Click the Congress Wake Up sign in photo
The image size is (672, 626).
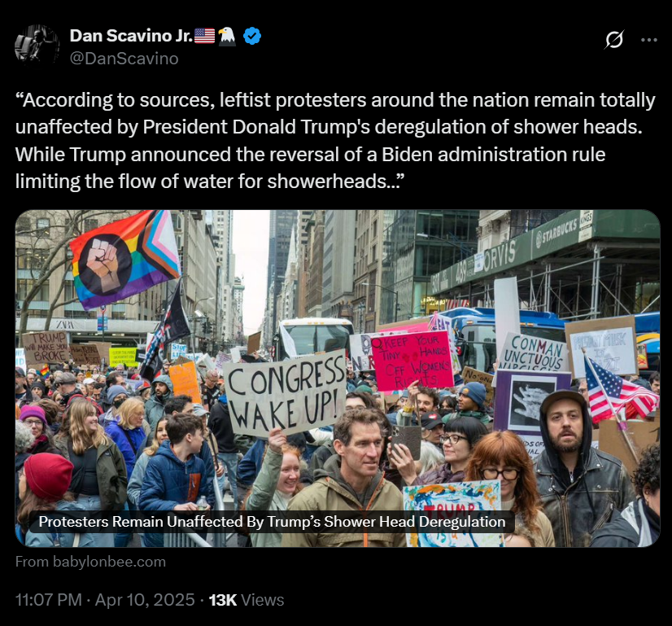[286, 394]
